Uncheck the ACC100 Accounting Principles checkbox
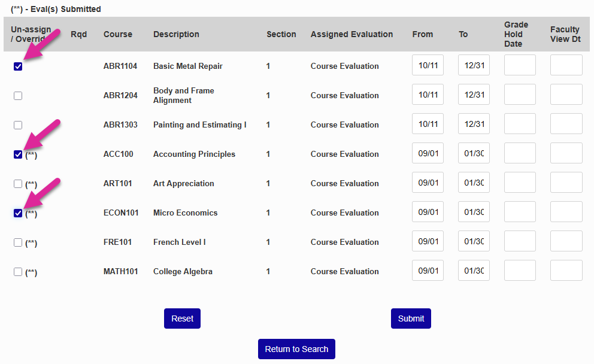The width and height of the screenshot is (594, 364). (x=18, y=154)
